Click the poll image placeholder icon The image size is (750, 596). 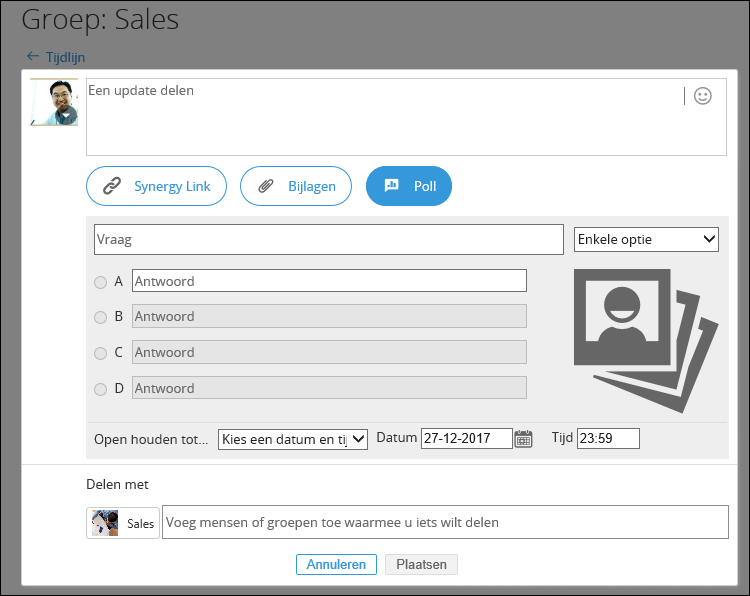(646, 341)
